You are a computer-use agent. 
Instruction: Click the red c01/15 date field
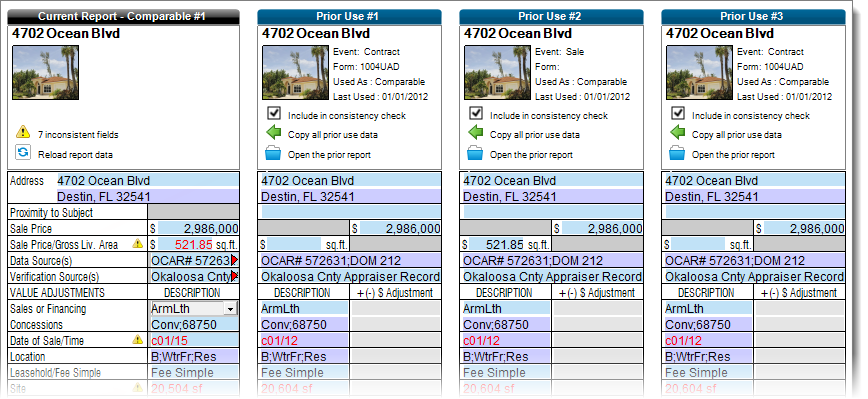pyautogui.click(x=194, y=340)
